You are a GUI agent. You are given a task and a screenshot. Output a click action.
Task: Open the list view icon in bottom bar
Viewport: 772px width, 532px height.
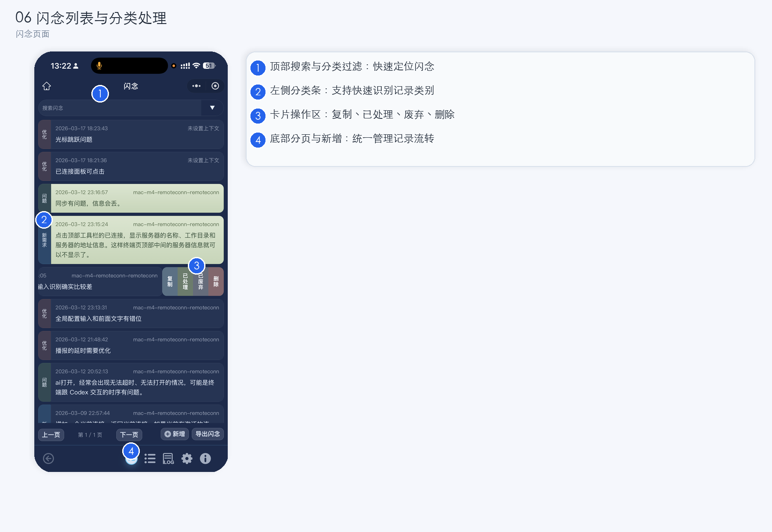pos(150,459)
